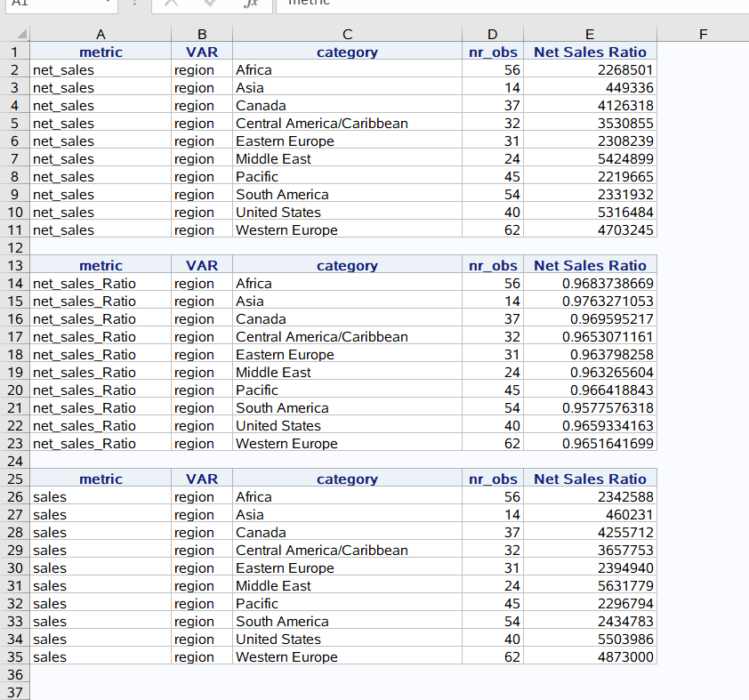Image resolution: width=749 pixels, height=700 pixels.
Task: Select row 25 header
Action: [15, 479]
